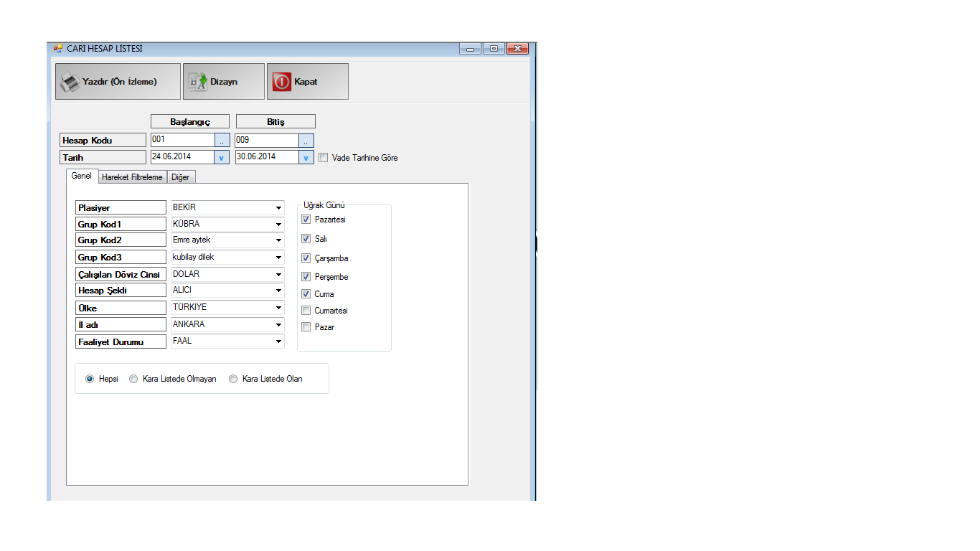The width and height of the screenshot is (980, 551).
Task: Select the Hepsi radio button
Action: point(90,379)
